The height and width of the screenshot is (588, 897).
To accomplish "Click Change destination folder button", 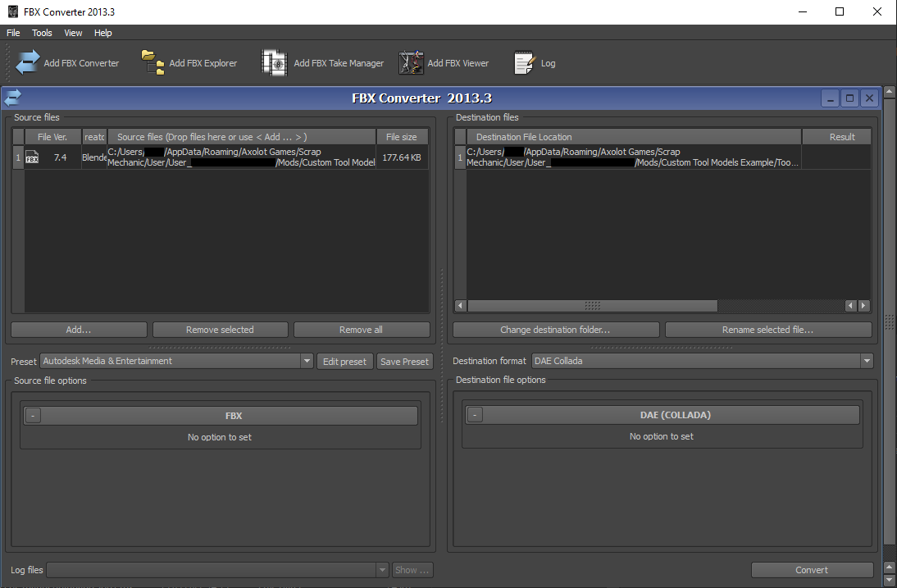I will pyautogui.click(x=555, y=330).
